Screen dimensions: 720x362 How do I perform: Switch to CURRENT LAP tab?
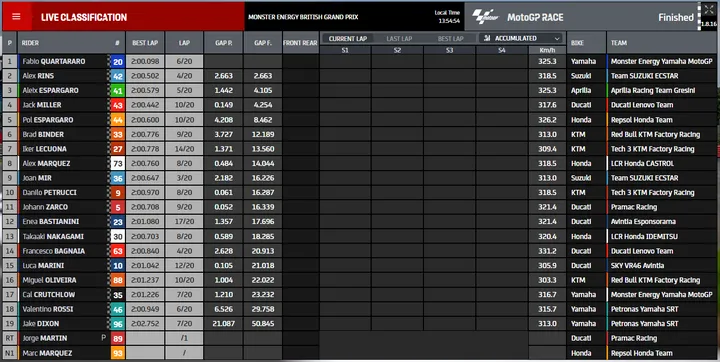[348, 39]
